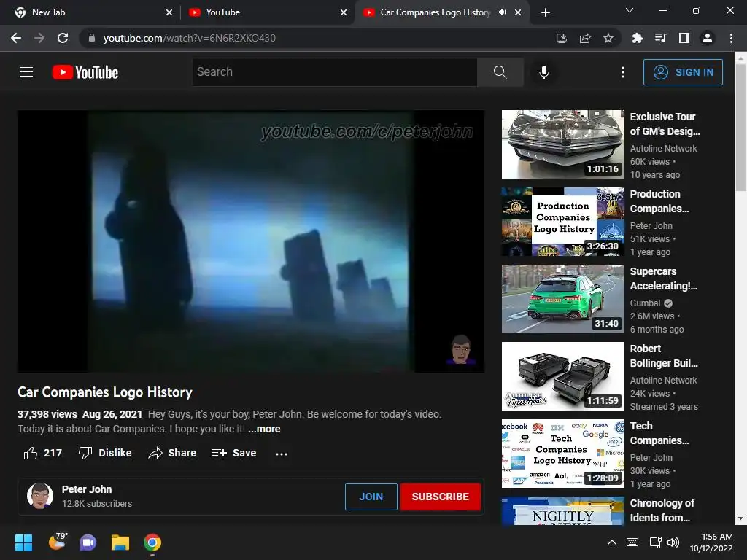Image resolution: width=747 pixels, height=560 pixels.
Task: Click the search magnifier button
Action: coord(500,72)
